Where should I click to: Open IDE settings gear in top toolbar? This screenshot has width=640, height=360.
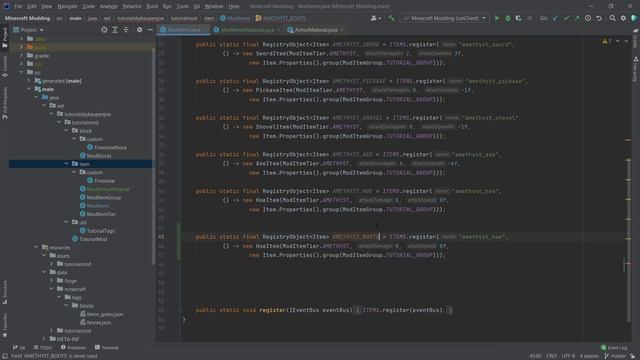coord(623,18)
